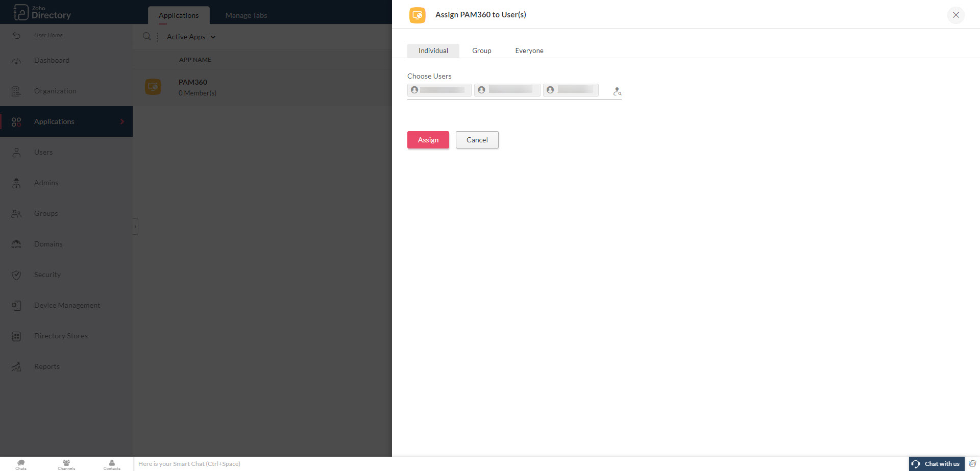The width and height of the screenshot is (980, 471).
Task: Click the APP NAME column header
Action: pyautogui.click(x=195, y=60)
